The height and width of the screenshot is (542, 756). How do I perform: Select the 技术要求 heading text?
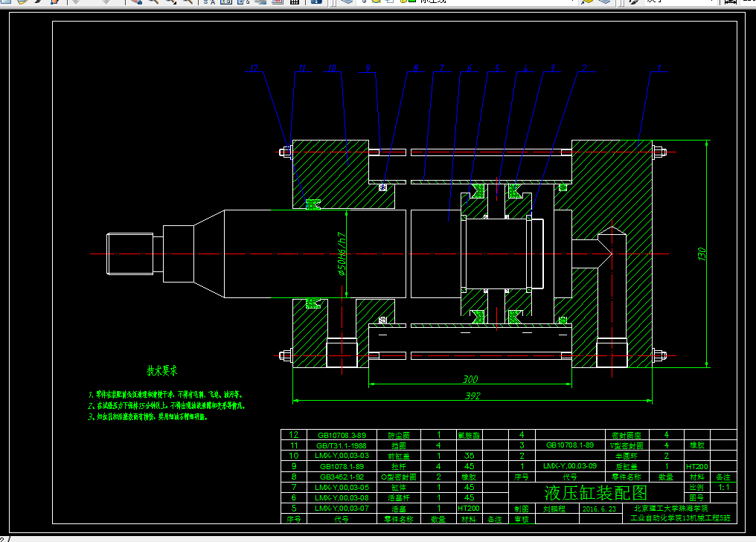[x=162, y=370]
